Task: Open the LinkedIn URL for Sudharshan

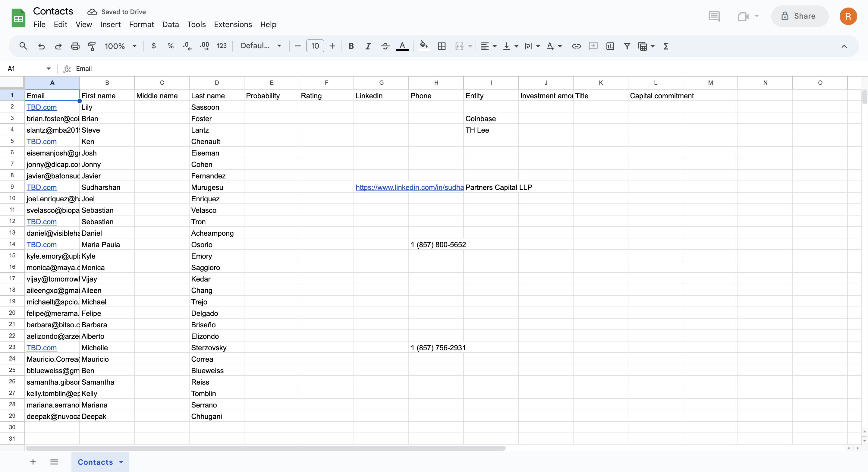Action: [409, 187]
